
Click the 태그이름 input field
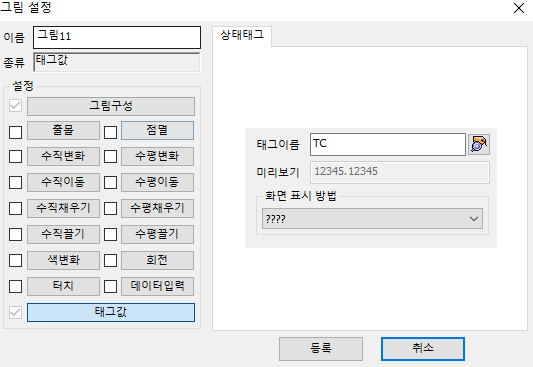tap(388, 144)
